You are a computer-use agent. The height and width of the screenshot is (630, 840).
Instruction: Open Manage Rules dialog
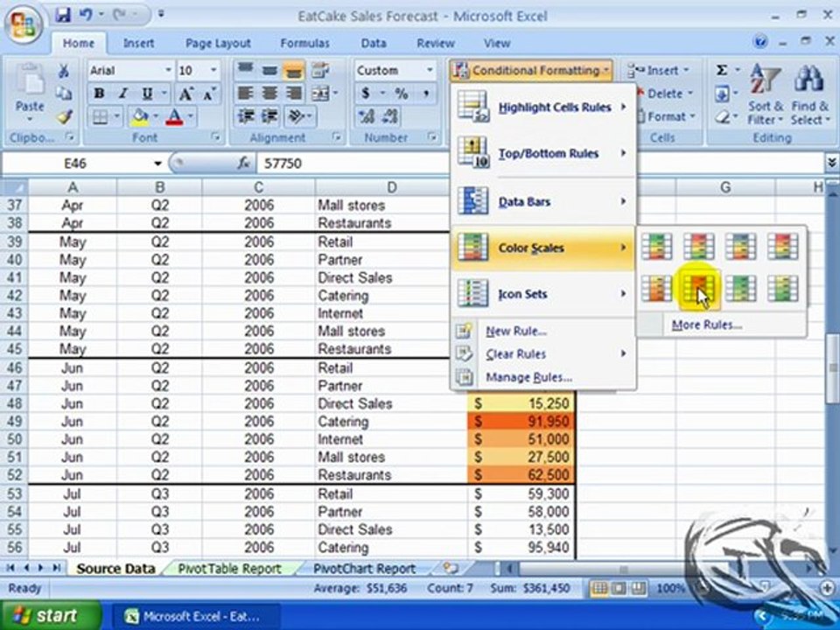(528, 377)
